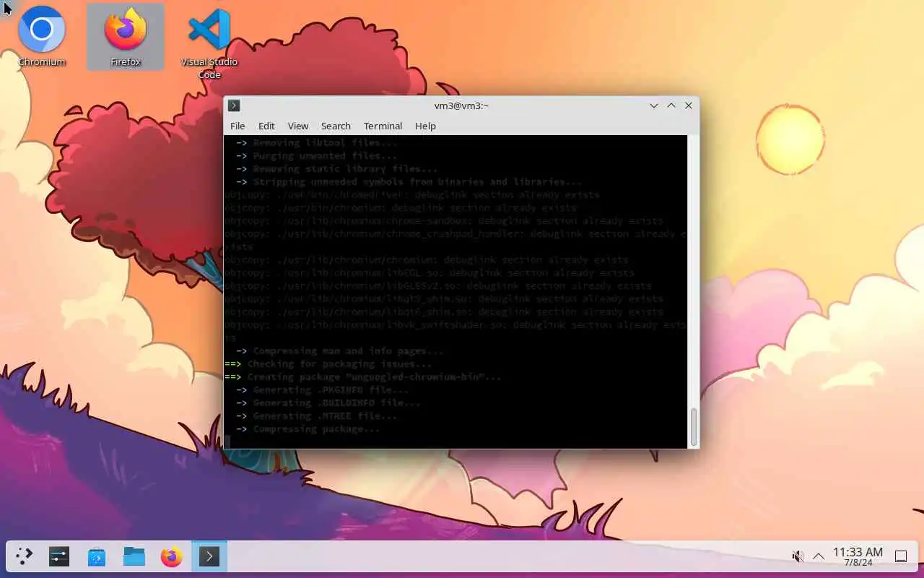924x578 pixels.
Task: Launch the Discover software center from the taskbar
Action: (x=97, y=556)
